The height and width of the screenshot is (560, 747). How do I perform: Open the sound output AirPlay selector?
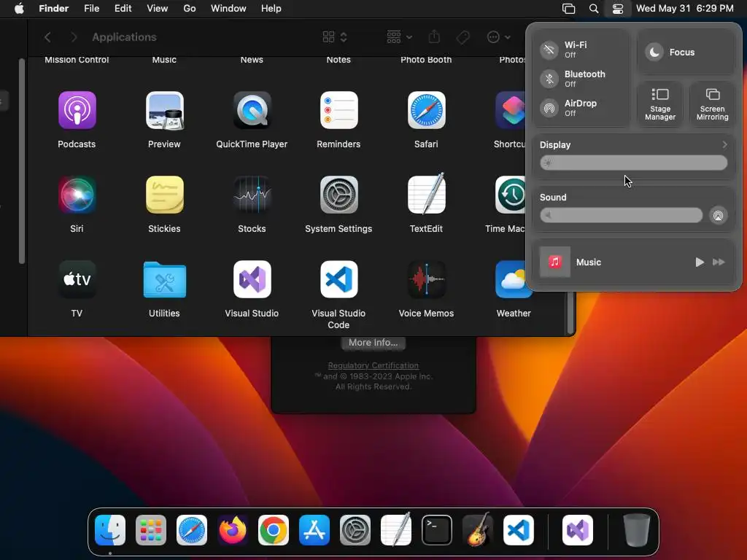coord(718,215)
